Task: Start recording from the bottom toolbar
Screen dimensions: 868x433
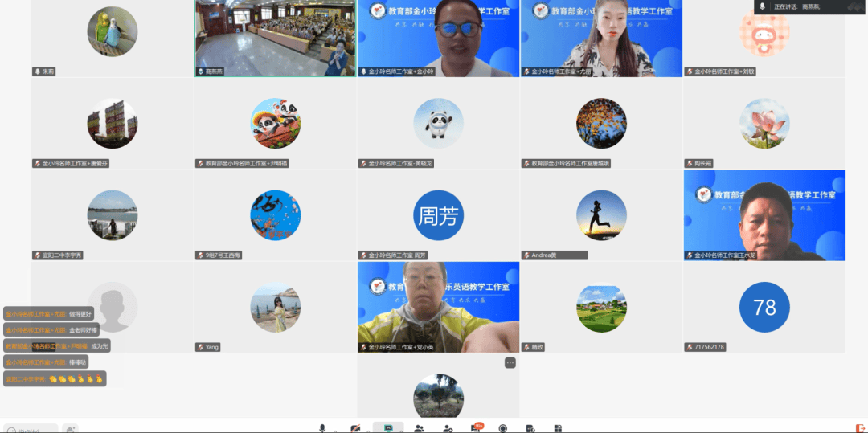Action: [x=502, y=428]
